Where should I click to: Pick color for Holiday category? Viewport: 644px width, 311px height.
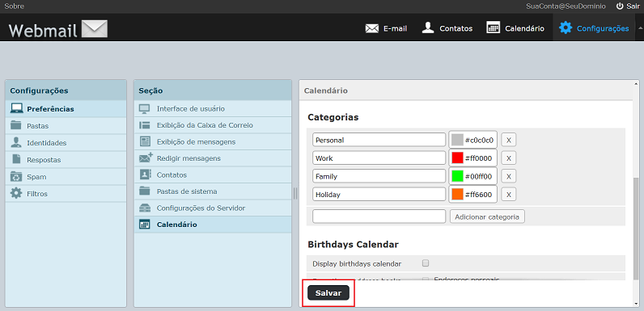point(472,194)
